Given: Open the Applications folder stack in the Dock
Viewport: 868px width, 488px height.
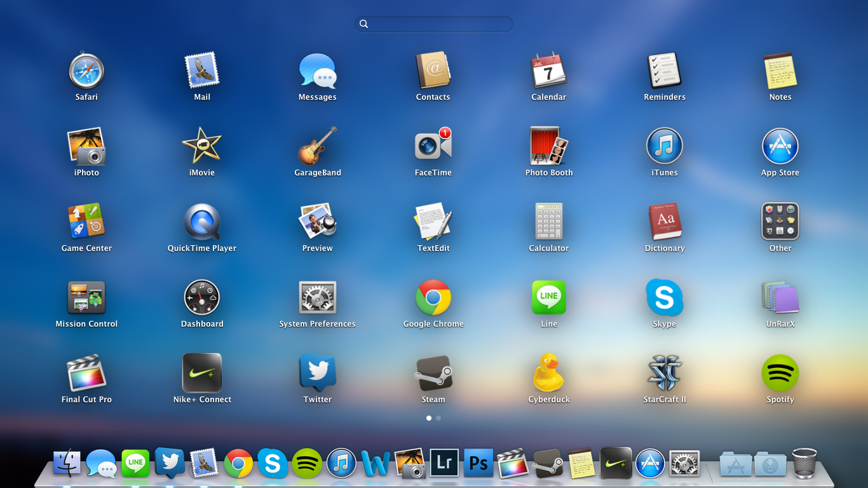Looking at the screenshot, I should [736, 464].
